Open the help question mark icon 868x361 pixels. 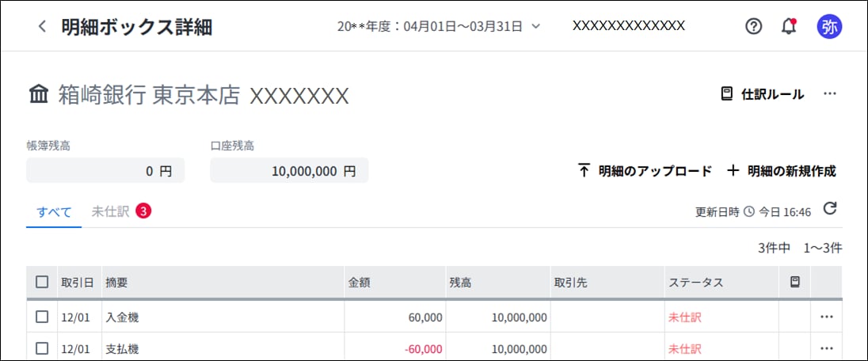coord(753,26)
